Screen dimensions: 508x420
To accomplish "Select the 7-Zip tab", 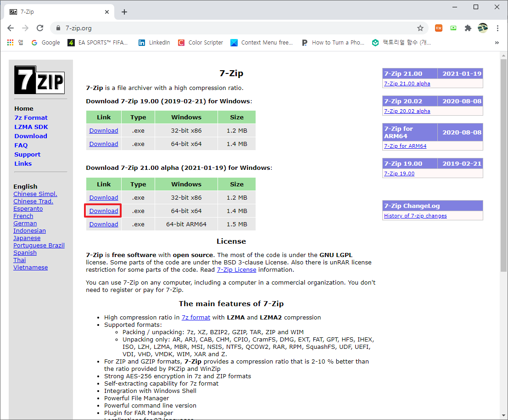I will [59, 12].
